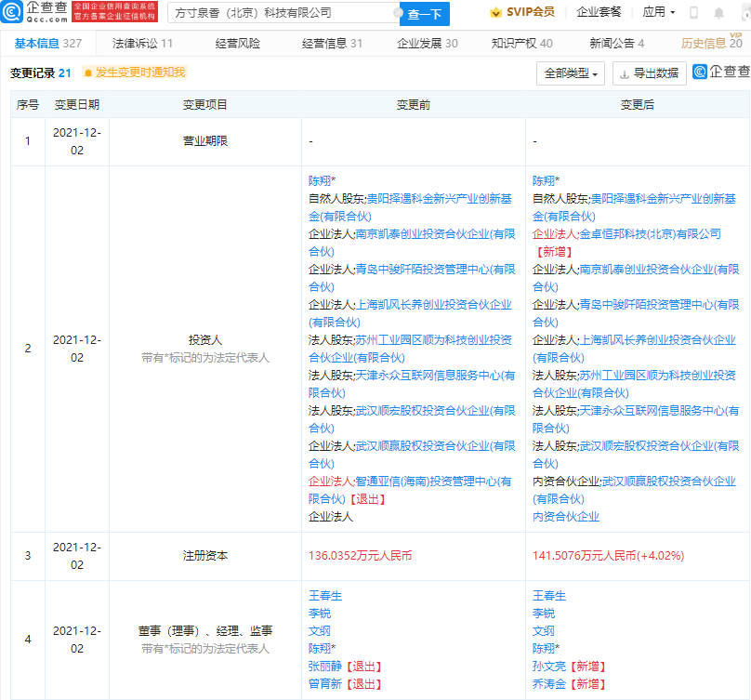Expand the 全部类型 filter dropdown
The image size is (751, 700).
point(571,73)
